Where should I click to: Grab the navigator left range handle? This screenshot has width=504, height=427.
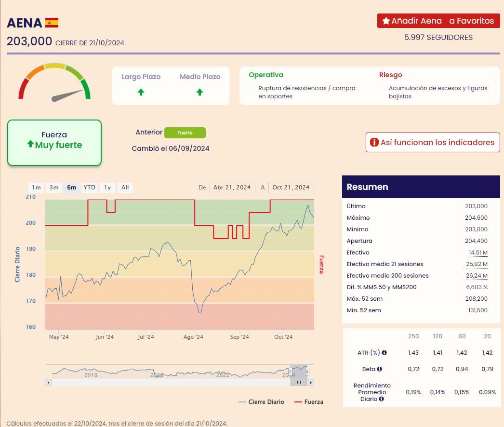point(290,372)
